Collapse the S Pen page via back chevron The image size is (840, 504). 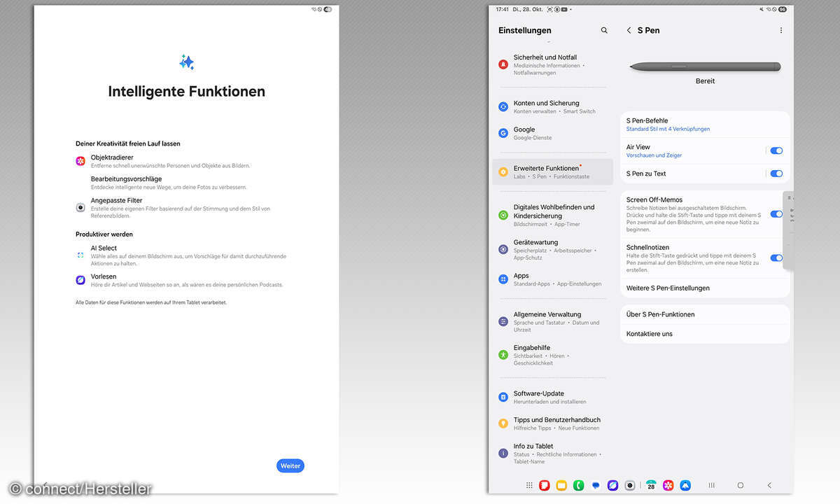[x=628, y=30]
